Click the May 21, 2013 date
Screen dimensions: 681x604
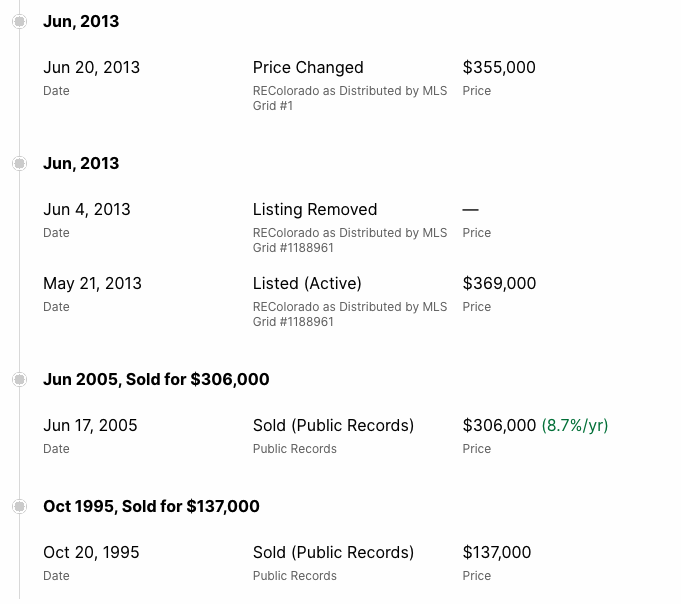point(92,284)
